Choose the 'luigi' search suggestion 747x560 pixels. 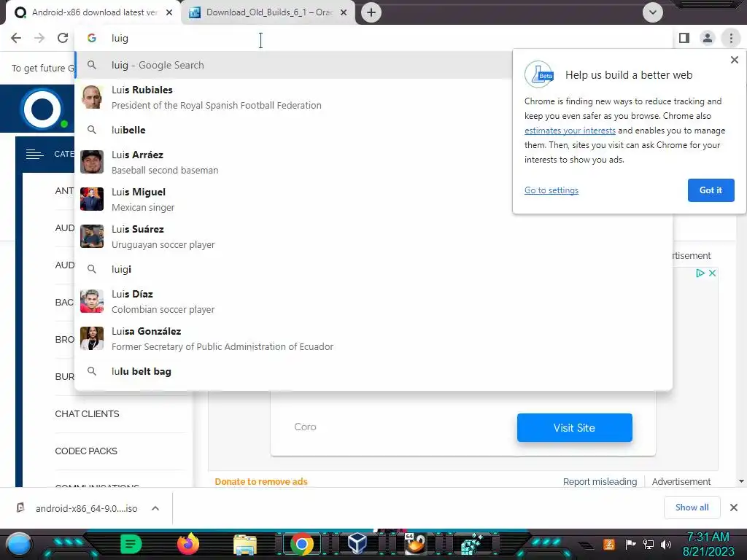click(373, 270)
